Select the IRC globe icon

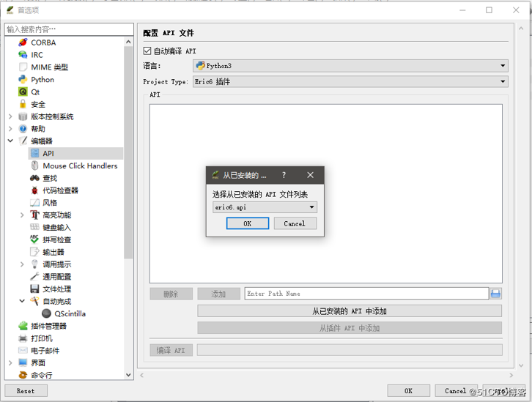point(23,55)
